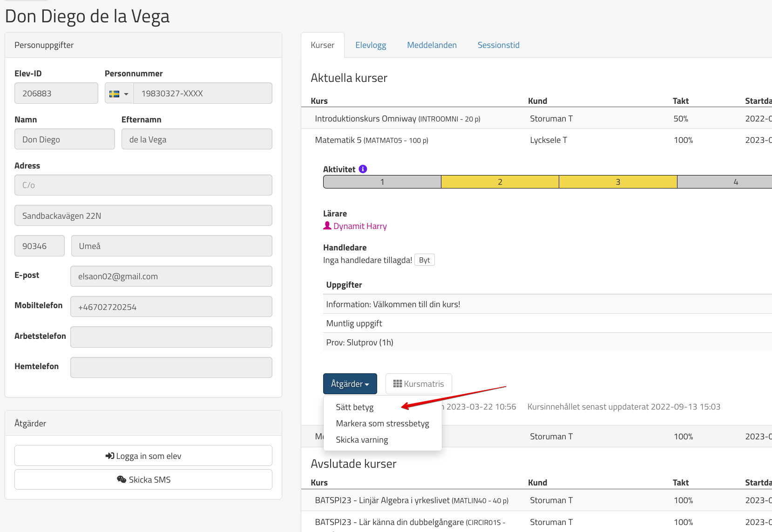Click the chat bubbles icon on Skicka SMS
Image resolution: width=772 pixels, height=532 pixels.
(122, 479)
